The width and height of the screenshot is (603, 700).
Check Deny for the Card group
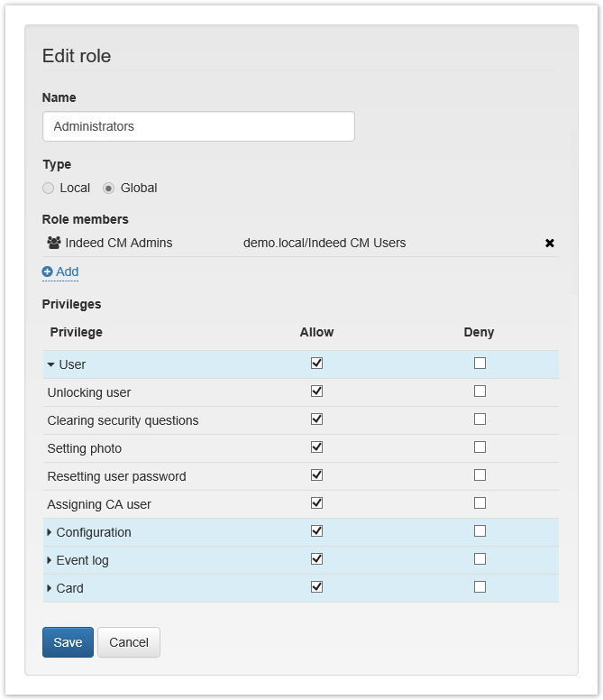click(480, 587)
